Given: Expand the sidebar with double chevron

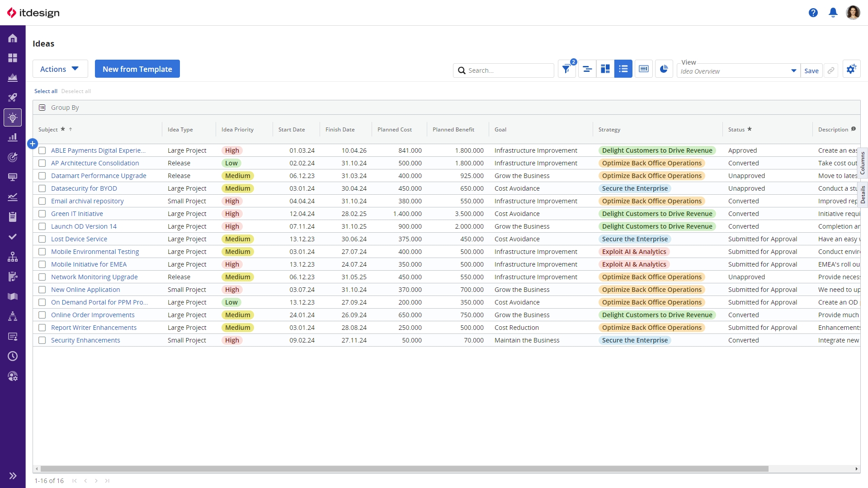Looking at the screenshot, I should (13, 475).
